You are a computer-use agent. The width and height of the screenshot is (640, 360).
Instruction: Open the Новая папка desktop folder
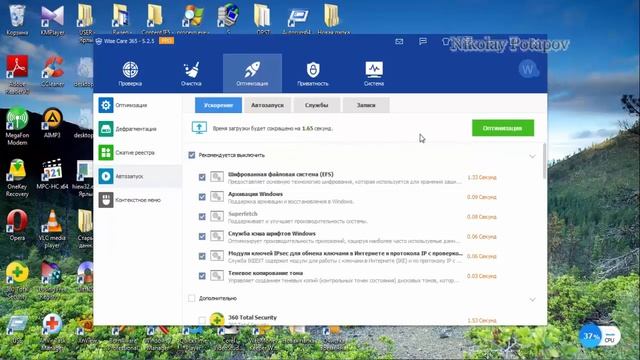(333, 18)
